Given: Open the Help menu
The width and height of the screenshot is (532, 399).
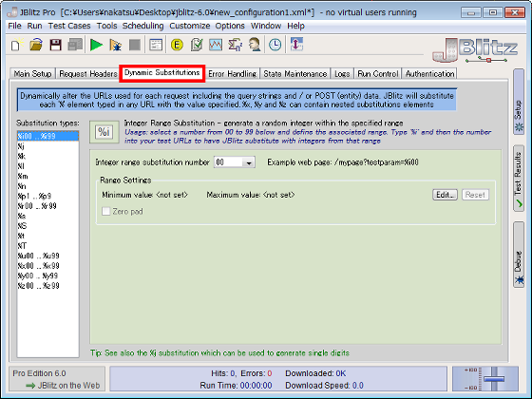Looking at the screenshot, I should point(295,26).
